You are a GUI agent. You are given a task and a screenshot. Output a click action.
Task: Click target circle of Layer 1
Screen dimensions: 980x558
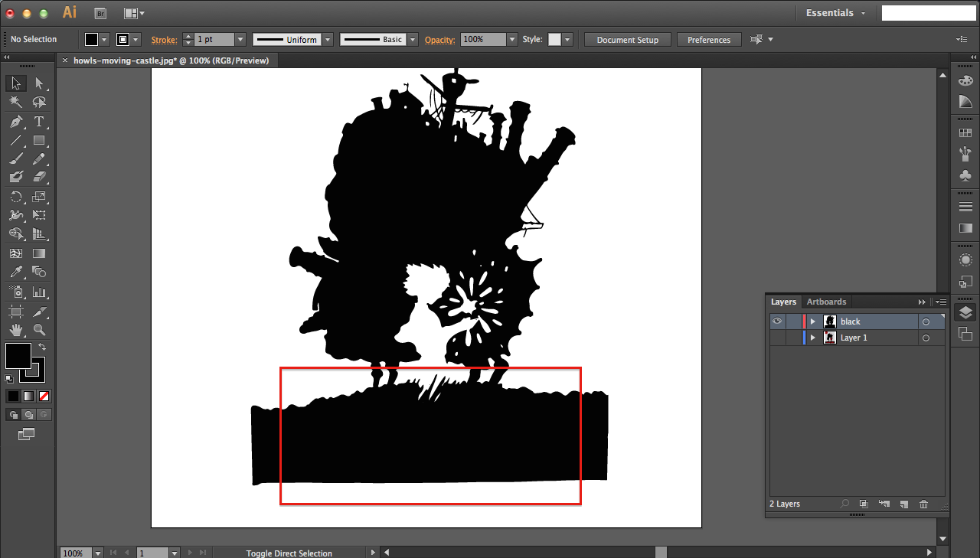click(x=926, y=338)
